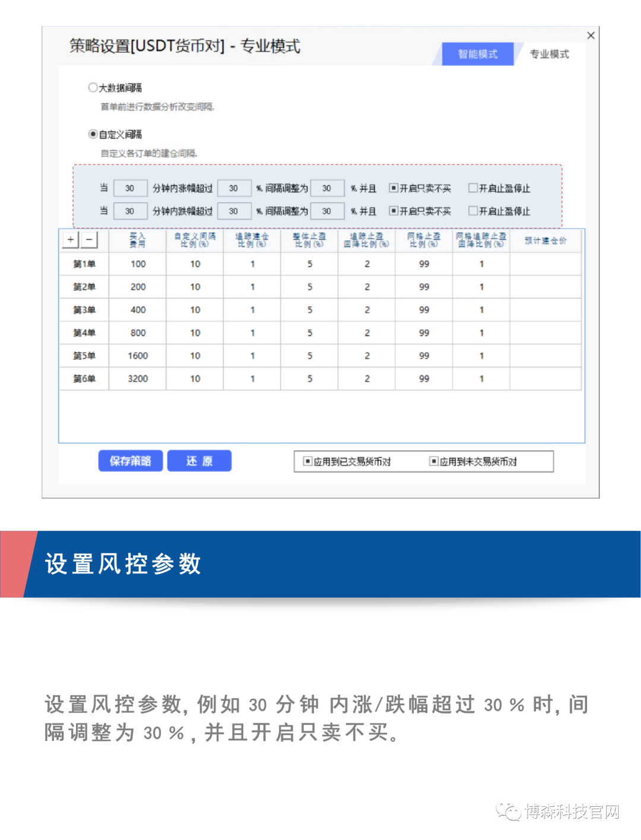
Task: Click the minus icon to remove row
Action: click(x=89, y=240)
